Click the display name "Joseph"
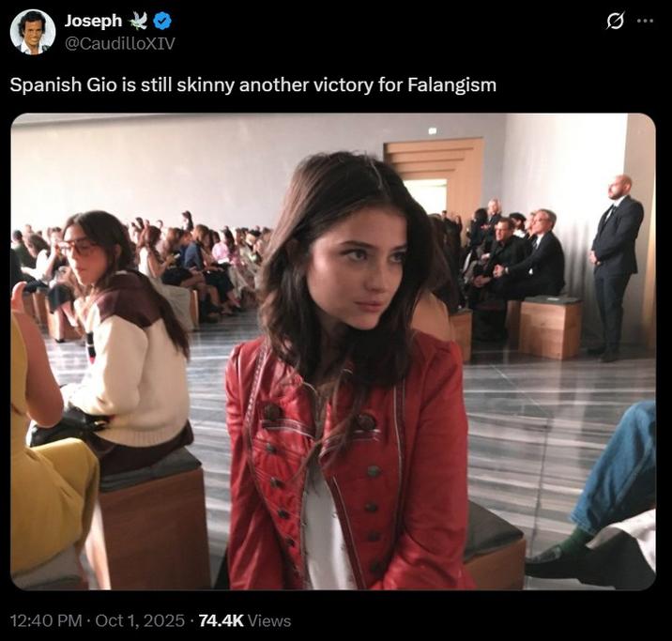Viewport: 672px width, 641px height. 93,22
